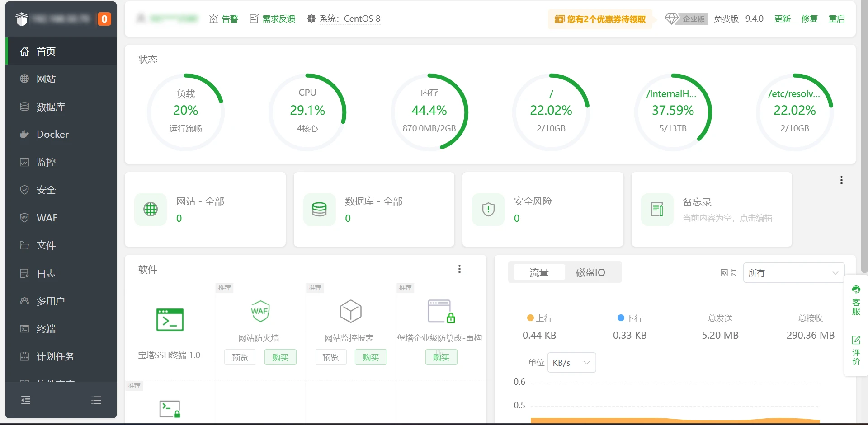This screenshot has height=425, width=868.
Task: Click the 终端 terminal icon in sidebar
Action: tap(24, 329)
